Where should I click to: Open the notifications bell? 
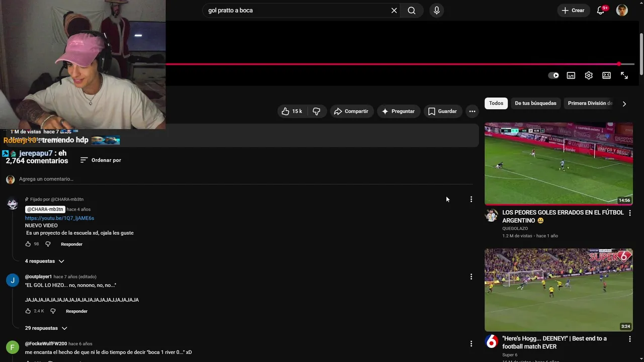tap(601, 10)
